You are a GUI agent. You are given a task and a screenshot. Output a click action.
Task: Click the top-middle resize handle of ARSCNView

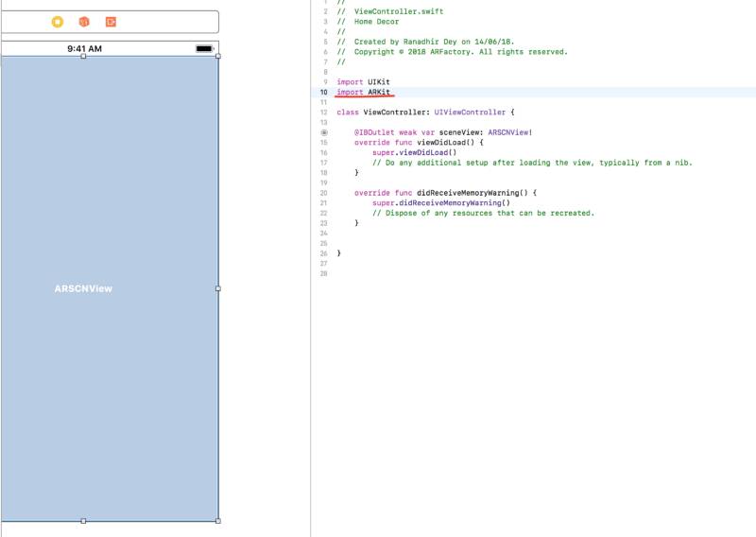pyautogui.click(x=83, y=57)
